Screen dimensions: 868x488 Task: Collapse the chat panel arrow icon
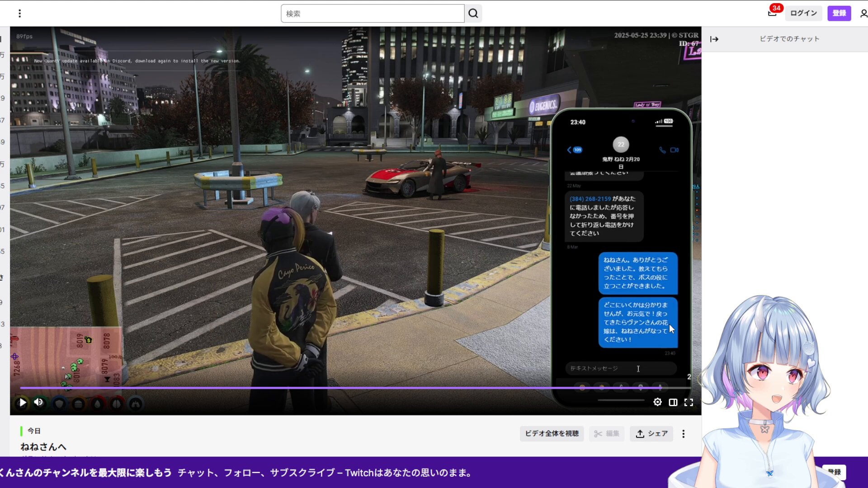(714, 39)
